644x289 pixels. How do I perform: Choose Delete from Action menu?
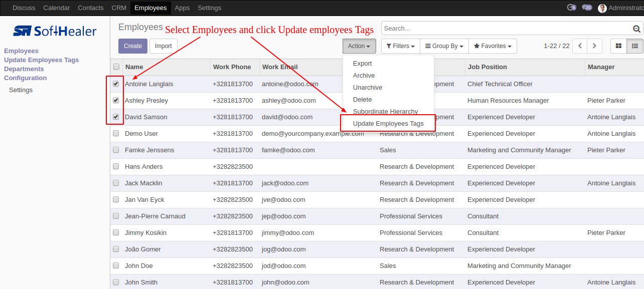[388, 100]
